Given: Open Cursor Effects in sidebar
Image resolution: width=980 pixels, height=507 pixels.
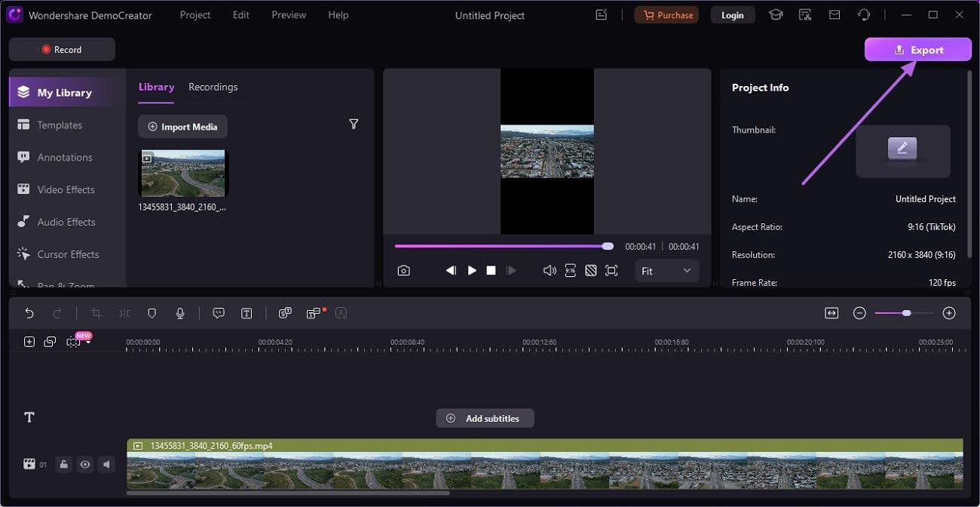Looking at the screenshot, I should [66, 254].
